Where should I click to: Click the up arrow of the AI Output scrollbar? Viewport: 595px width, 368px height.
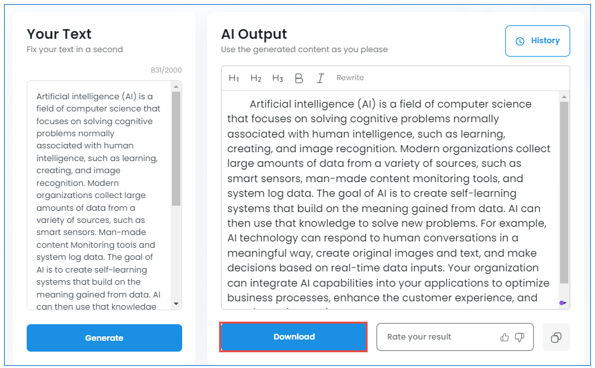(x=564, y=97)
